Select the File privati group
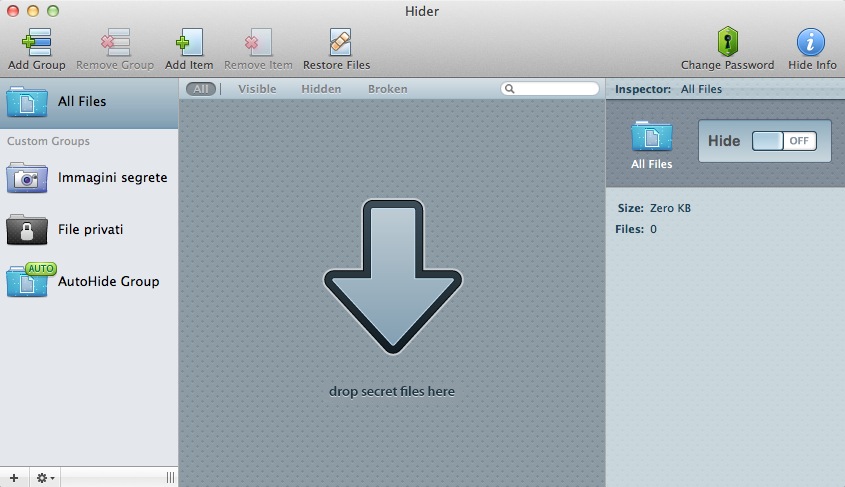Screen dimensions: 845x487 coord(89,229)
